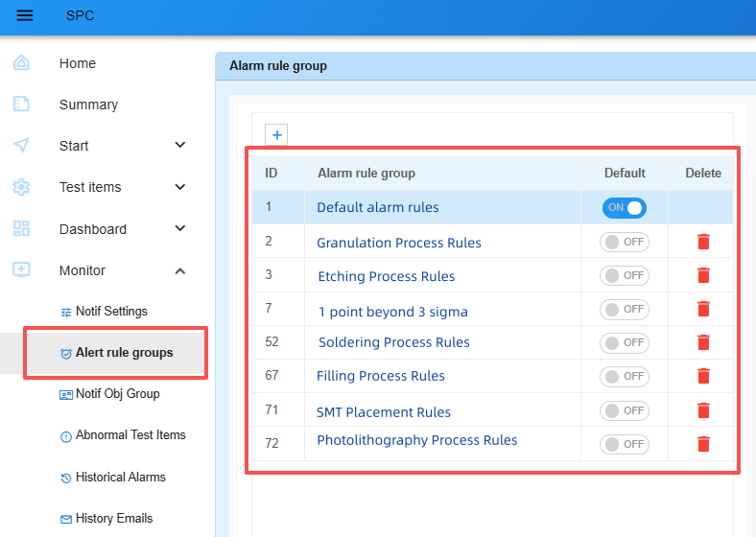Click the plus icon to add rule group

coord(277,135)
